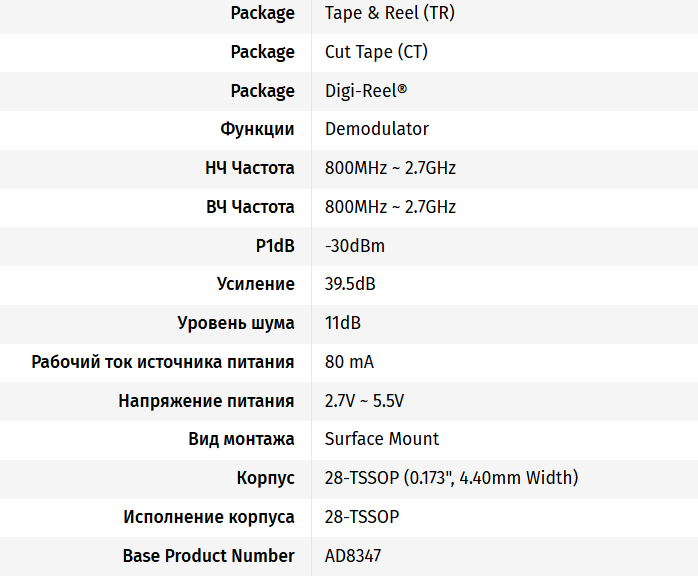Click the ВЧ Частота label
This screenshot has height=581, width=698.
click(x=249, y=207)
